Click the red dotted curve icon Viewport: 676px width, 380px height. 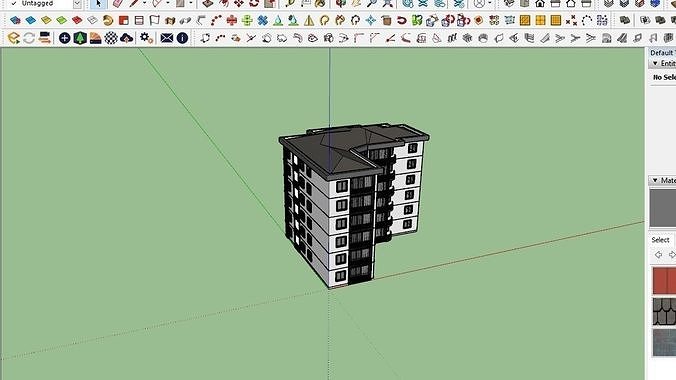(x=216, y=20)
